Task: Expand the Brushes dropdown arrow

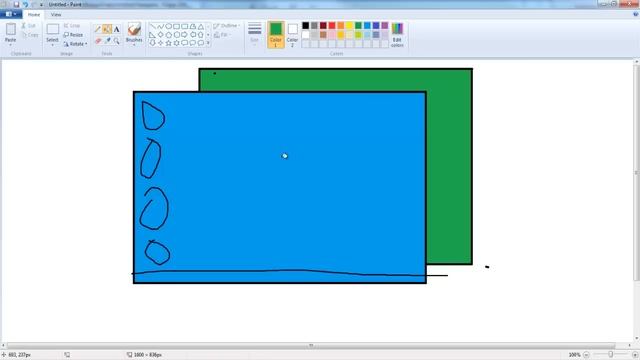Action: click(134, 44)
